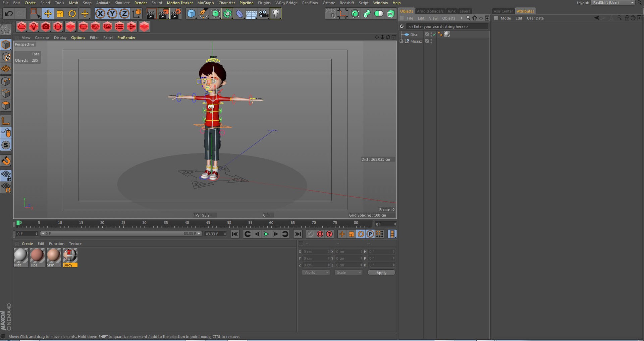Click the Redshift camera icon in red toolbar
Viewport: 644px width, 341px height.
(x=46, y=26)
